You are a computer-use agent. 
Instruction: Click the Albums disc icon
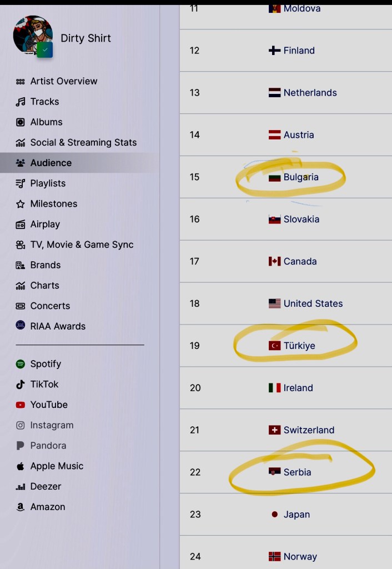coord(21,122)
